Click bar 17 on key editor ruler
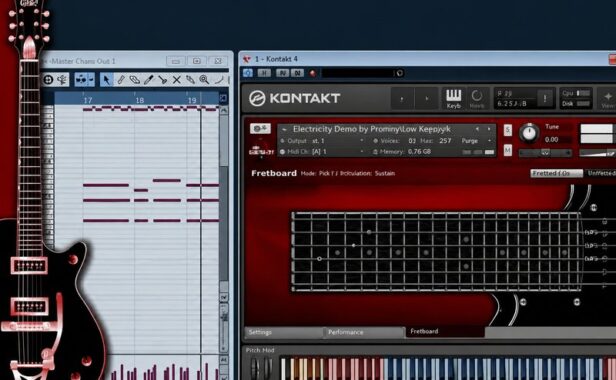This screenshot has height=380, width=616. pos(88,100)
